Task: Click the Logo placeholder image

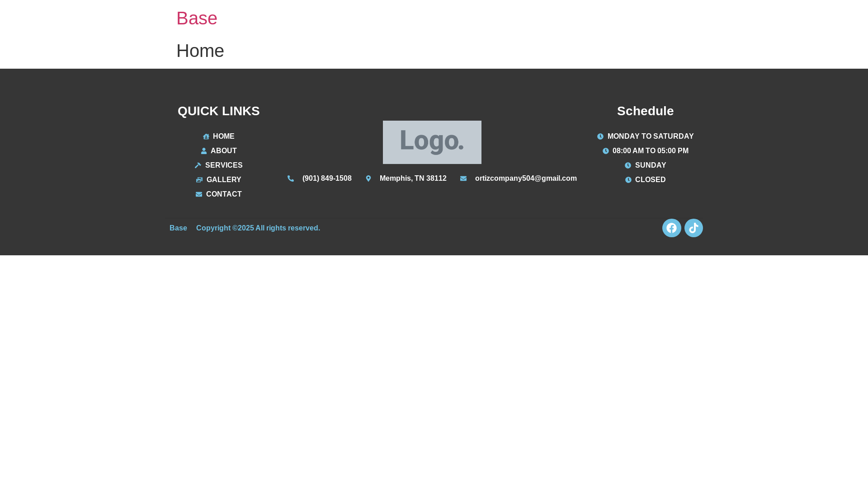Action: (432, 142)
